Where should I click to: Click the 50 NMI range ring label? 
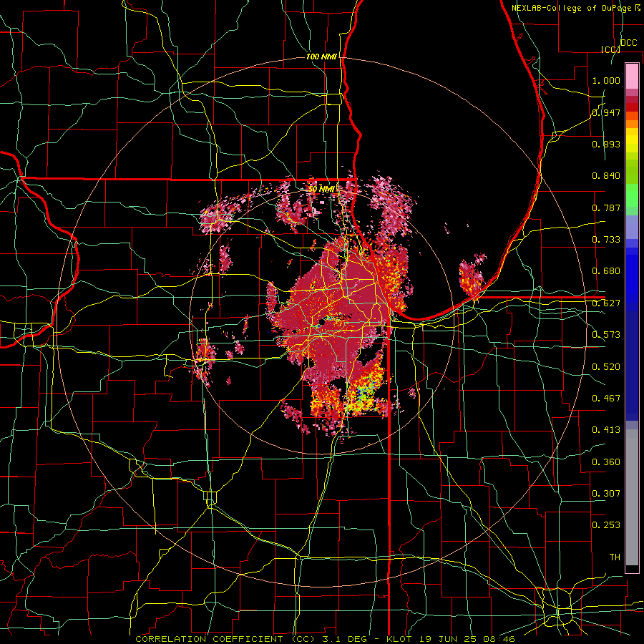click(321, 189)
